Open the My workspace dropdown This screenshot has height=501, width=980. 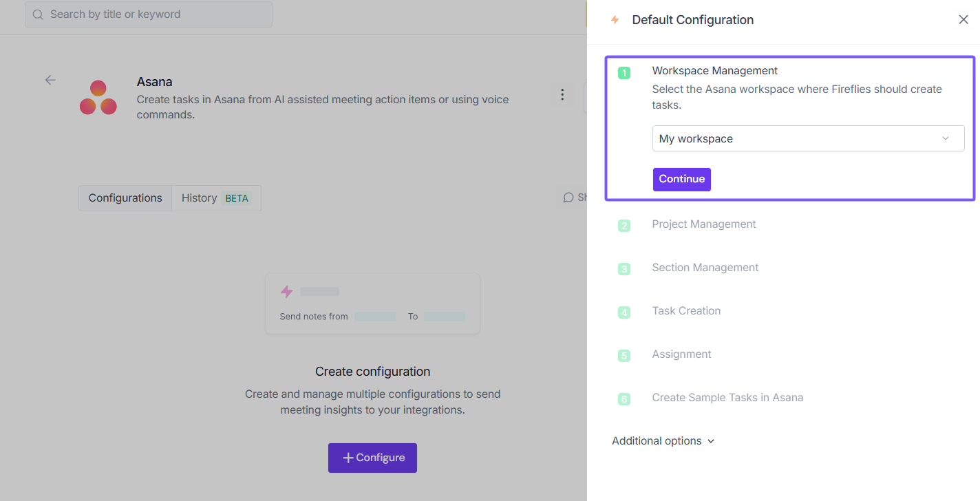point(808,138)
